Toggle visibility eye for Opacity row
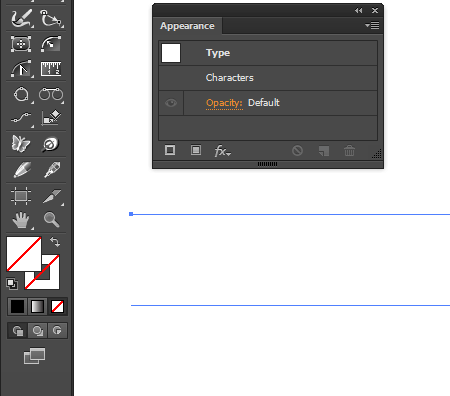The height and width of the screenshot is (396, 450). click(171, 103)
